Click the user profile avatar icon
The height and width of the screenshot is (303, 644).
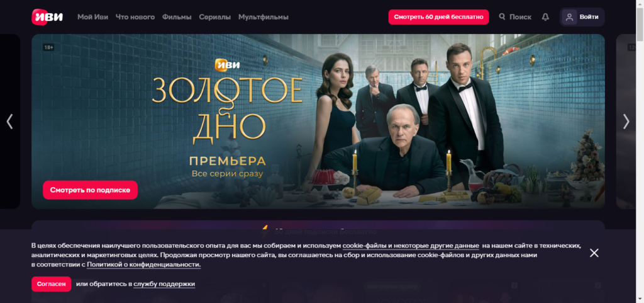coord(569,17)
